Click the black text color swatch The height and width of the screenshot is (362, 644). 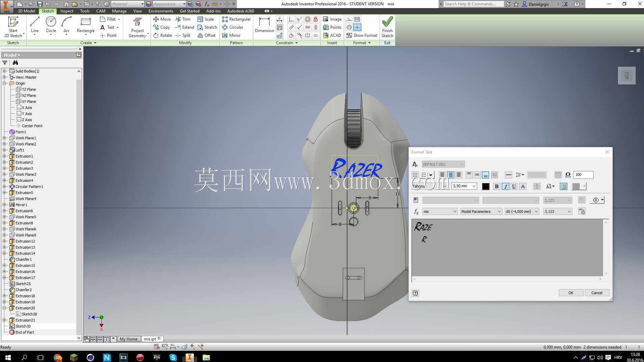[486, 187]
